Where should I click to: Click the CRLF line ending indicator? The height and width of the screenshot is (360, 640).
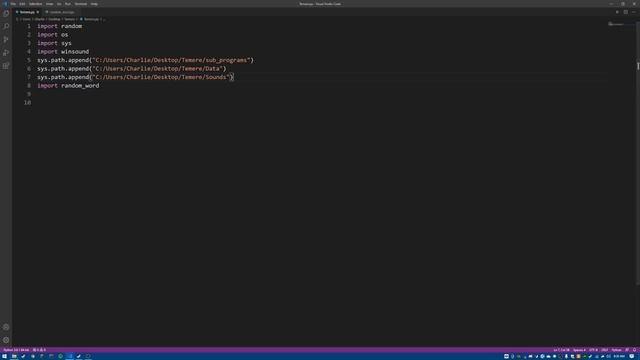coord(604,350)
